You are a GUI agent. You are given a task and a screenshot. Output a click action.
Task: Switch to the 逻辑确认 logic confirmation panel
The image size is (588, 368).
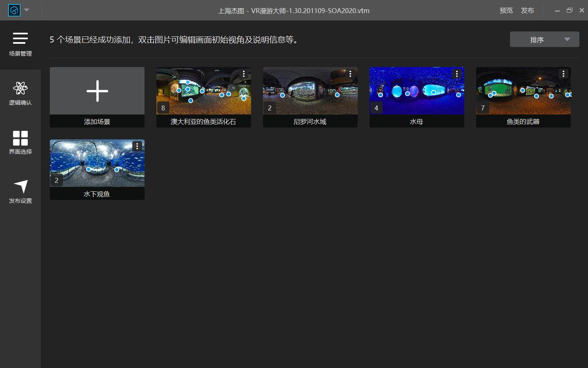tap(20, 93)
